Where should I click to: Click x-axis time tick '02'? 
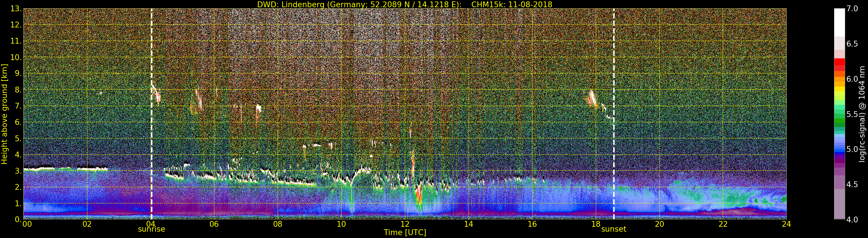point(87,224)
